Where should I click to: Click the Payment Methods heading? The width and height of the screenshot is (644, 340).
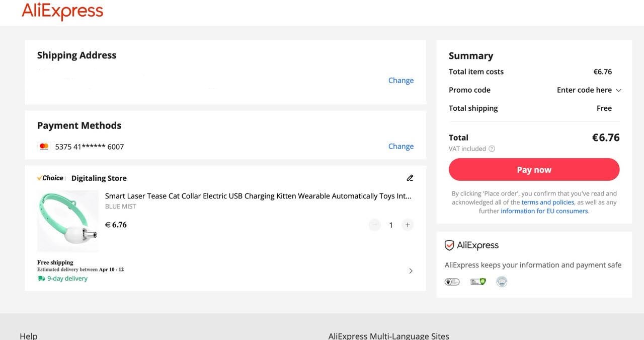(79, 125)
